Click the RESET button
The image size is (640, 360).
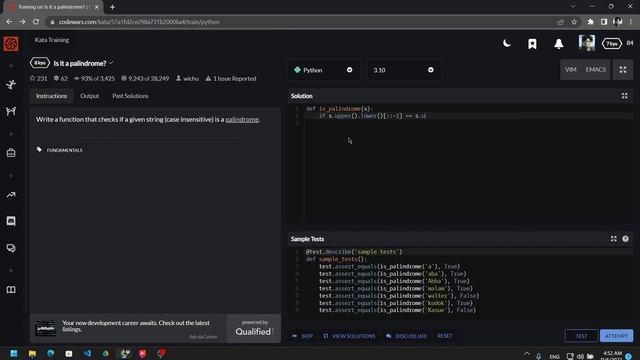445,336
